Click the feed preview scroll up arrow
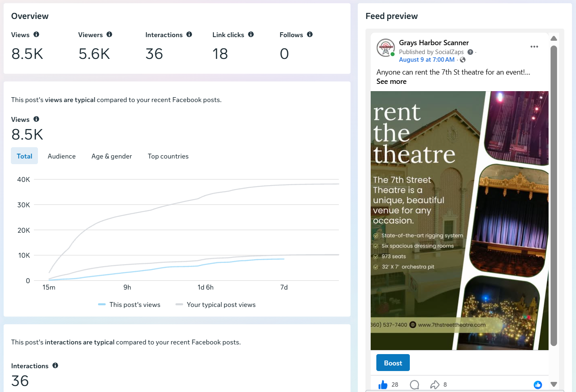Image resolution: width=576 pixels, height=392 pixels. pyautogui.click(x=554, y=38)
